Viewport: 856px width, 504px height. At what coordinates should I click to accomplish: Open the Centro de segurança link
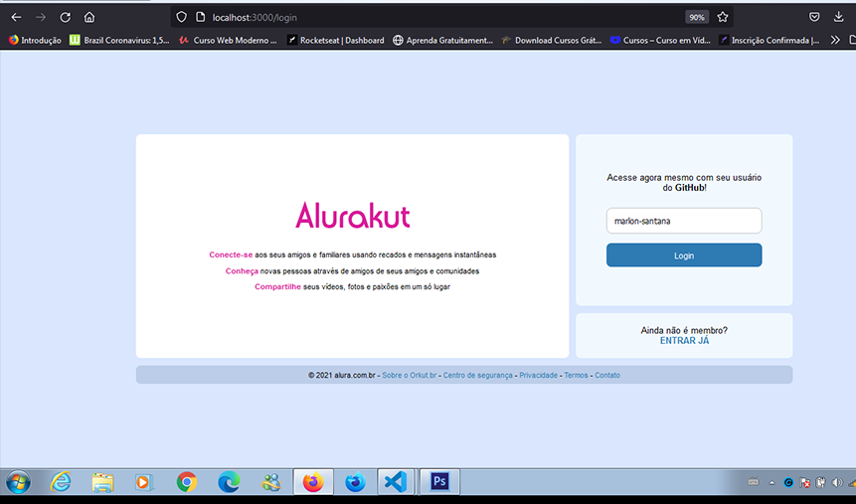tap(477, 375)
